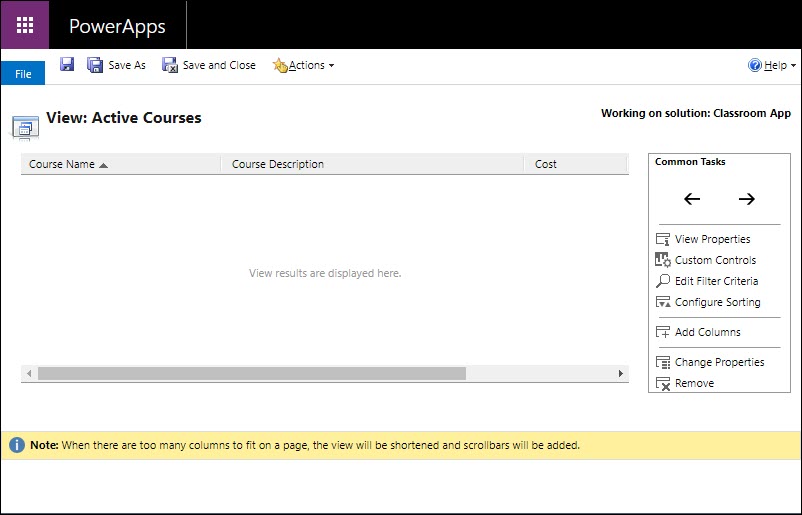Click Change Properties in Common Tasks
This screenshot has height=515, width=802.
(719, 362)
